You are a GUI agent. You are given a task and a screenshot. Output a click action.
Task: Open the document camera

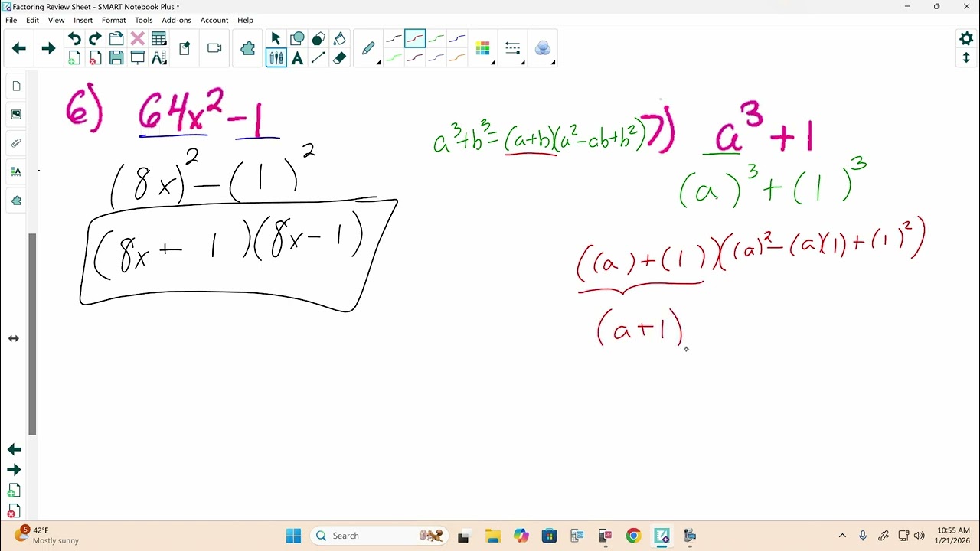pyautogui.click(x=214, y=48)
